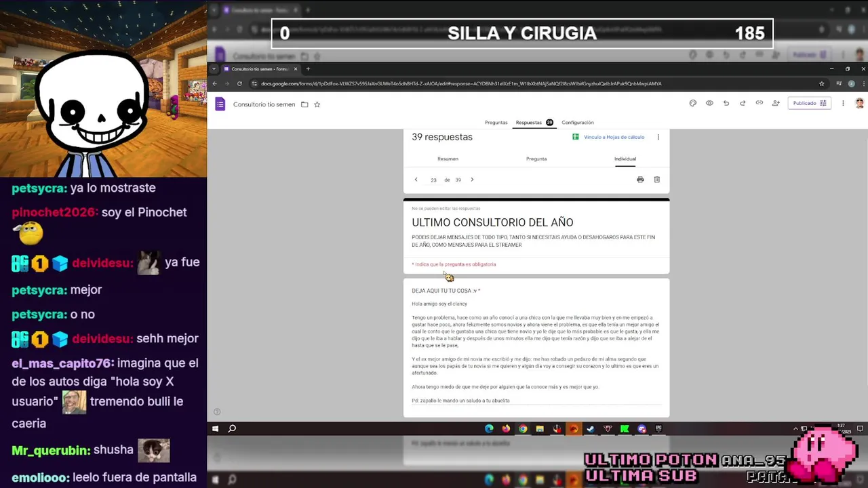Screen dimensions: 868x488
Task: Navigate back in Chrome
Action: (215, 83)
